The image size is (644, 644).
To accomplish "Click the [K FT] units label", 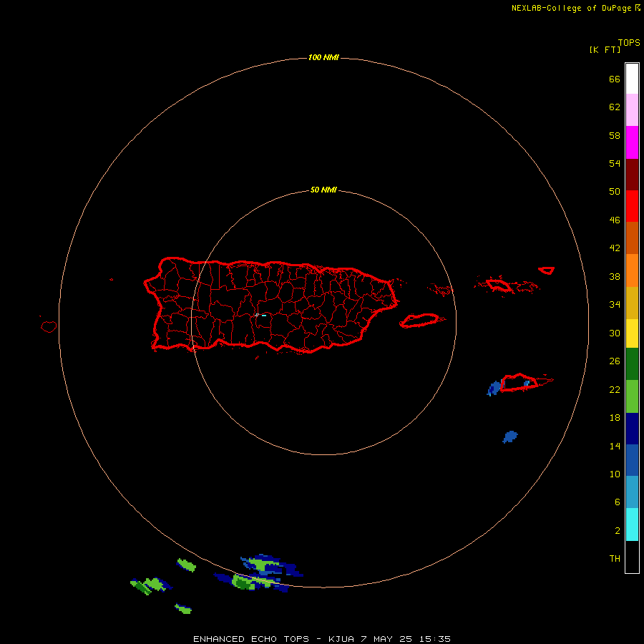I will pyautogui.click(x=605, y=49).
